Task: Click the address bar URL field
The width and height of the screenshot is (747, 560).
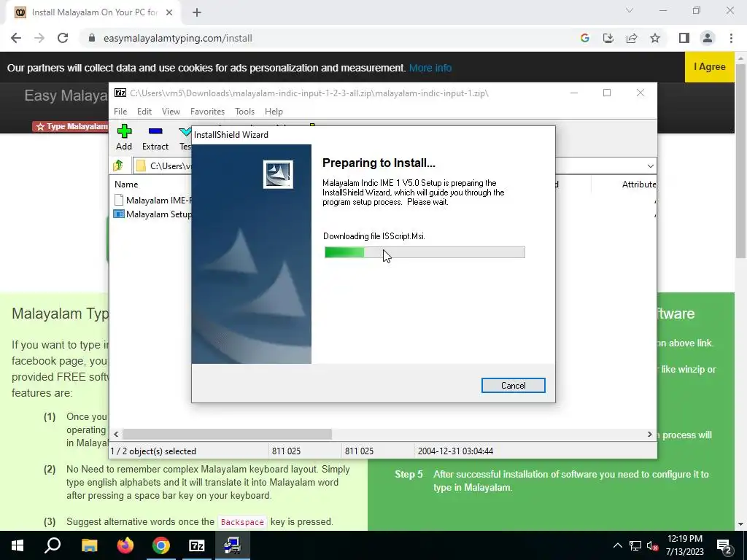Action: pyautogui.click(x=178, y=38)
